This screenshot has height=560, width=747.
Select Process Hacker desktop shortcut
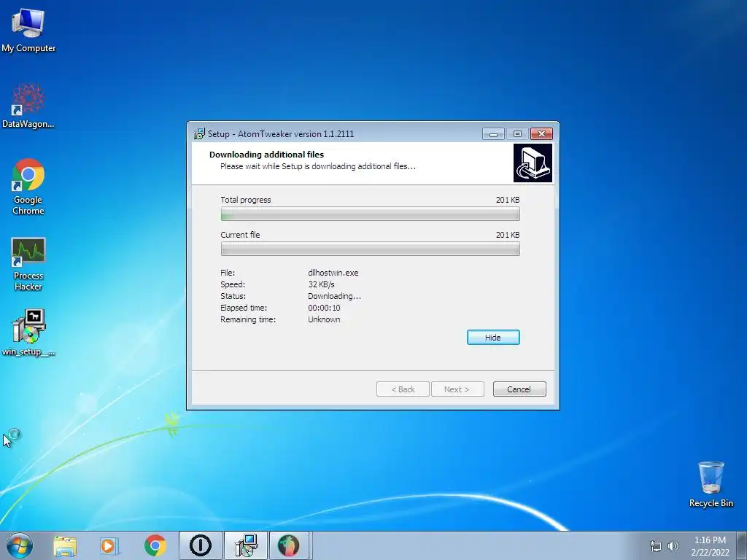(28, 264)
